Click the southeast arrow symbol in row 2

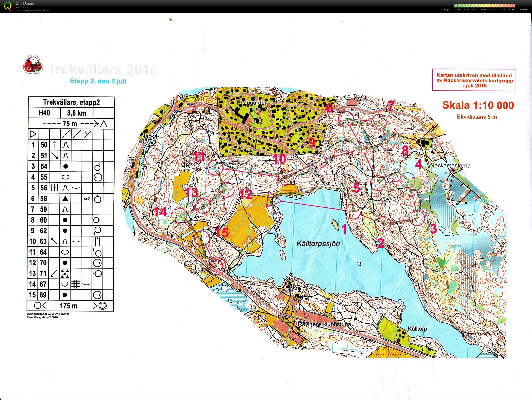pyautogui.click(x=55, y=155)
